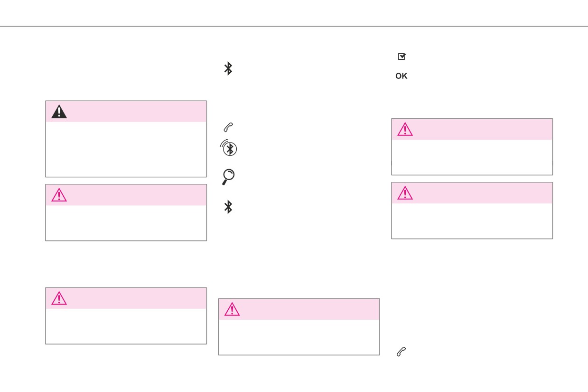Click the pink warning triangle beneath OK label

pos(405,129)
